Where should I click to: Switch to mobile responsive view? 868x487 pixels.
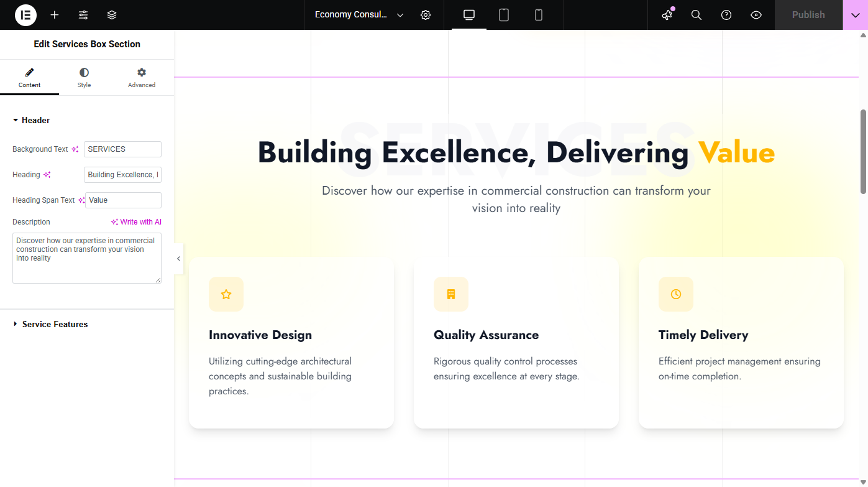539,15
